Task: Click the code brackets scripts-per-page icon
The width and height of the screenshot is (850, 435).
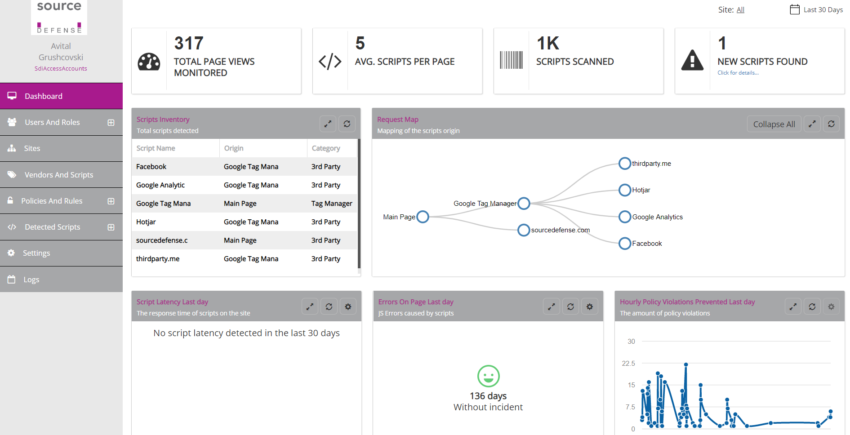Action: tap(330, 62)
